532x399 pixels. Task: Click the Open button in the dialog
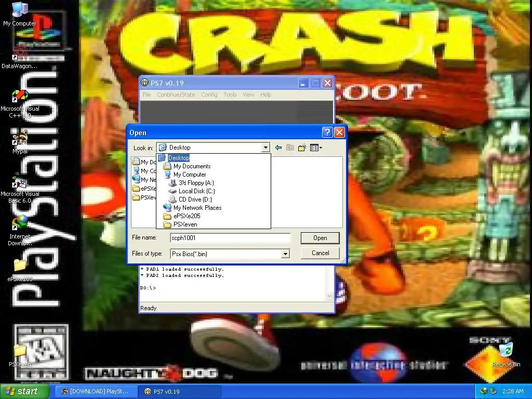point(320,238)
